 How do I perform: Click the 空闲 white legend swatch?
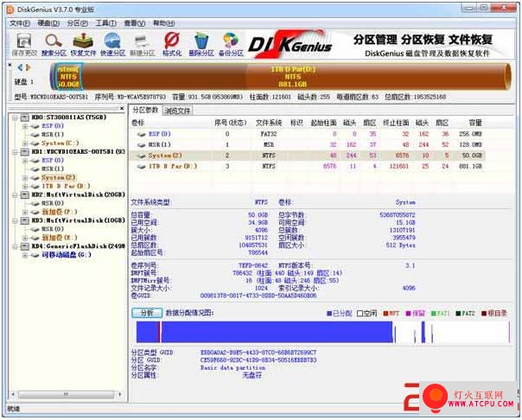tap(360, 313)
